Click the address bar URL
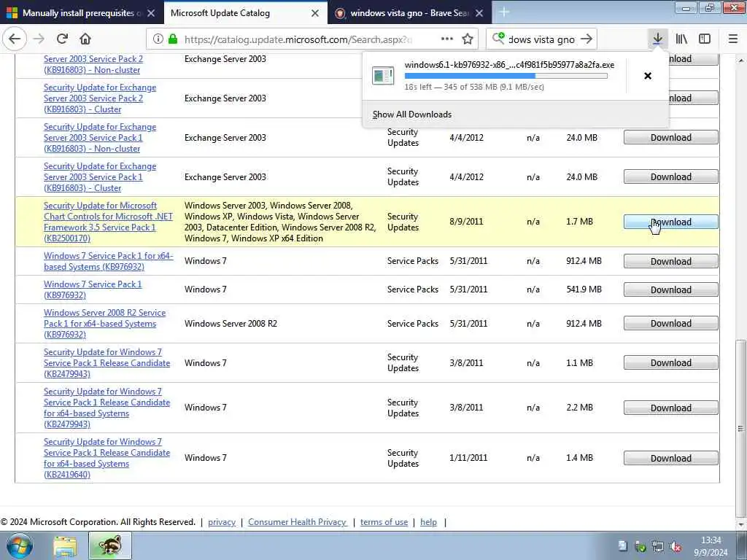747x560 pixels. coord(298,39)
